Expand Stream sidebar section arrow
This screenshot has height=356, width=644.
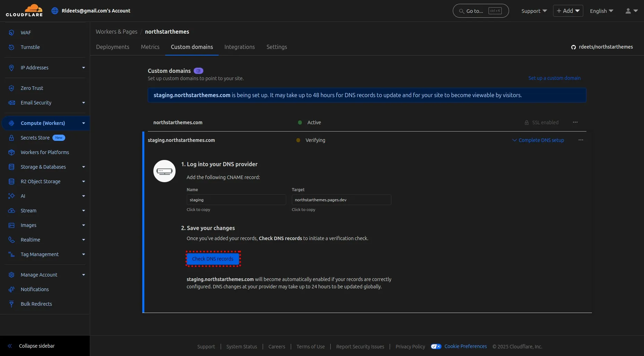[84, 211]
